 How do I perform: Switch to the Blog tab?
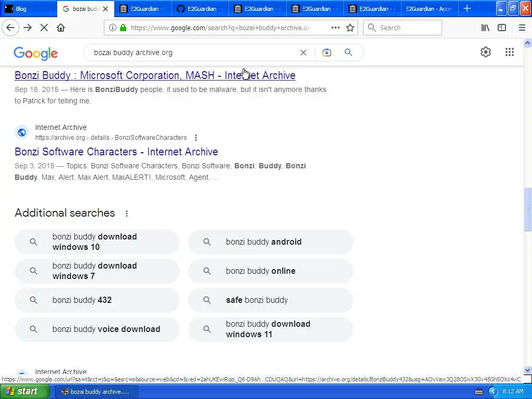pos(29,8)
